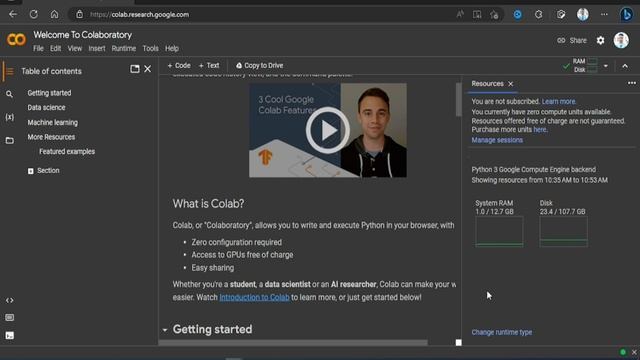Viewport: 640px width, 360px height.
Task: Click the browser address bar URL
Action: pos(140,15)
